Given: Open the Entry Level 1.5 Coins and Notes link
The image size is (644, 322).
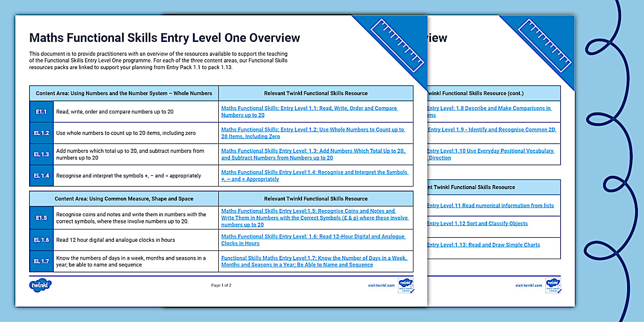Looking at the screenshot, I should (x=314, y=218).
